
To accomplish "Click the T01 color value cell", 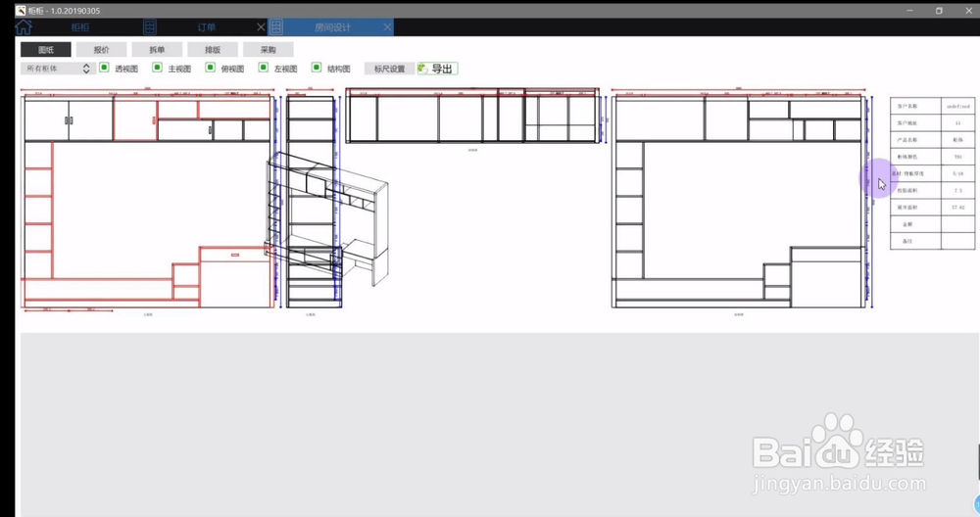I will (957, 157).
